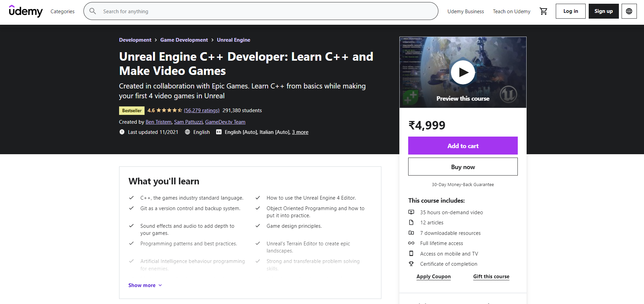Screen dimensions: 644x304
Task: Open the Game Development breadcrumb
Action: point(184,40)
